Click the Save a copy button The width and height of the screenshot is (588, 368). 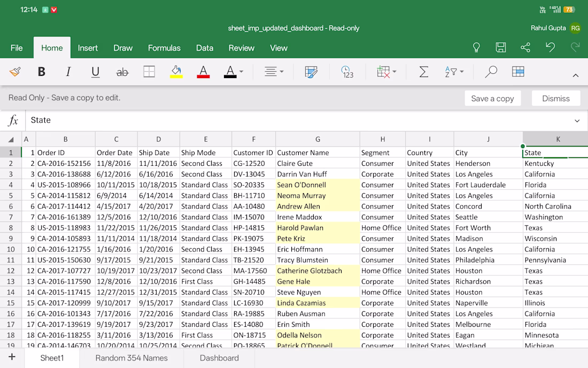pyautogui.click(x=492, y=98)
